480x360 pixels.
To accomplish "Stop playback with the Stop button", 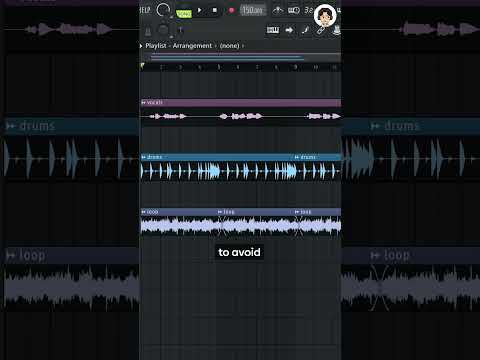I will click(215, 10).
